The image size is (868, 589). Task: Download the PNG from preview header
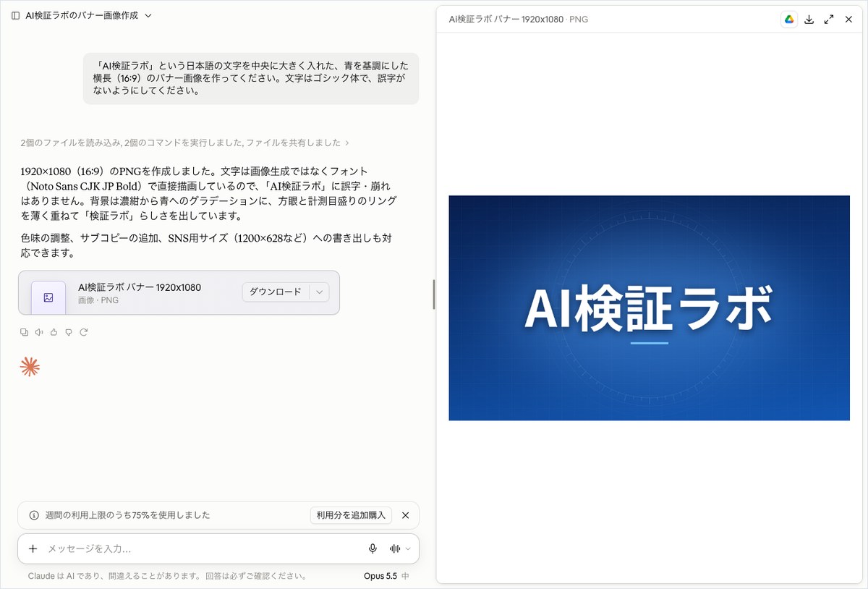click(x=809, y=20)
